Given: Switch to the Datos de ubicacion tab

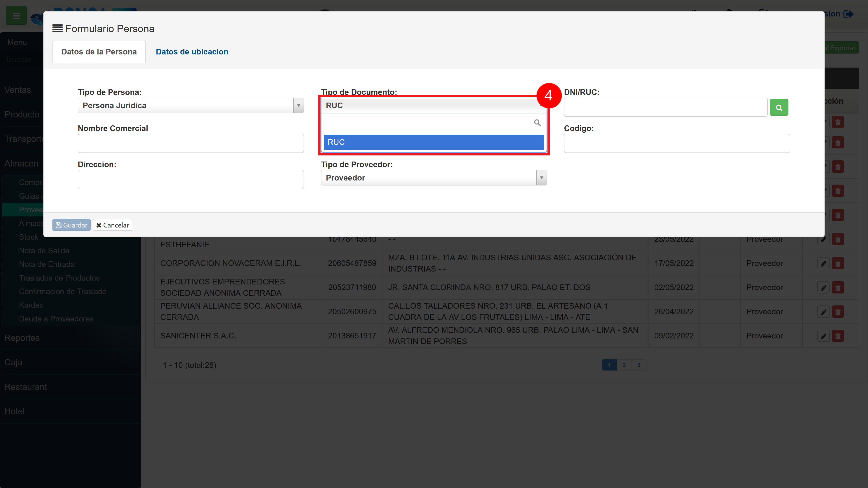Looking at the screenshot, I should (x=192, y=52).
